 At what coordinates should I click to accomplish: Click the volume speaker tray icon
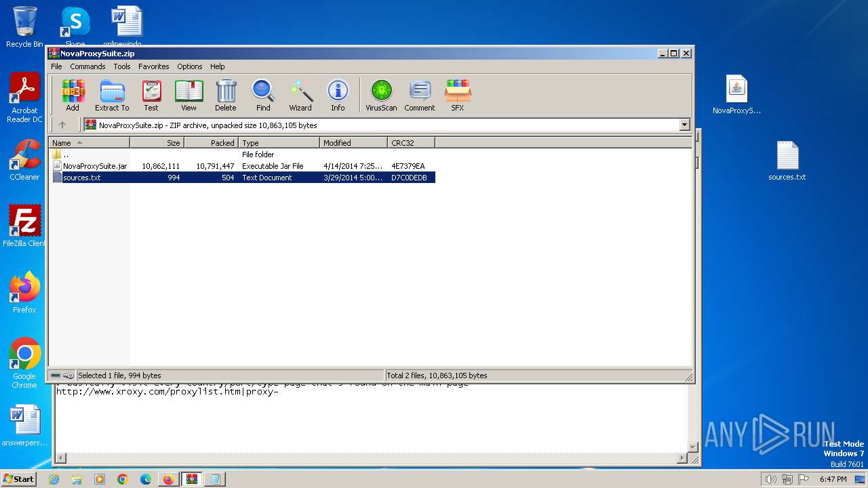coord(771,479)
